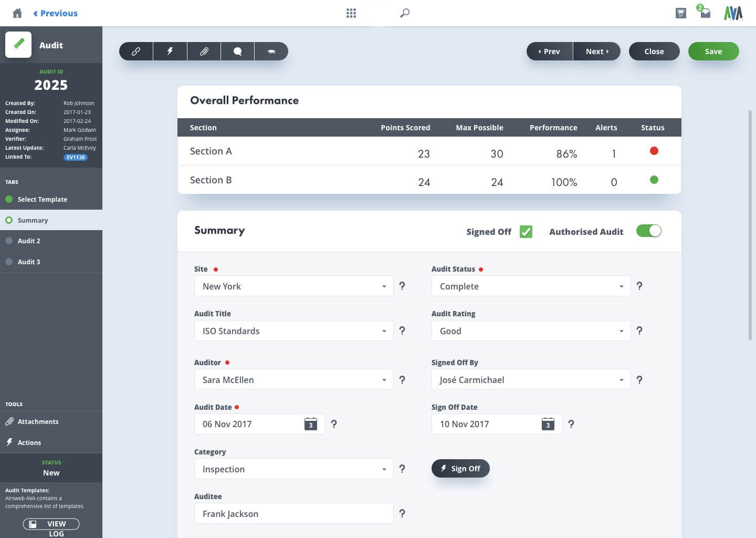
Task: Open the inbox with 2 notifications
Action: point(705,12)
